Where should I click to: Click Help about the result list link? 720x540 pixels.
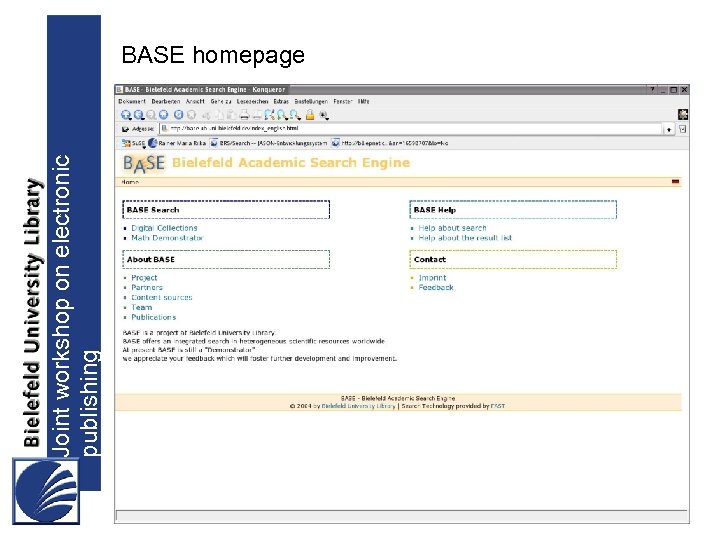pos(465,238)
